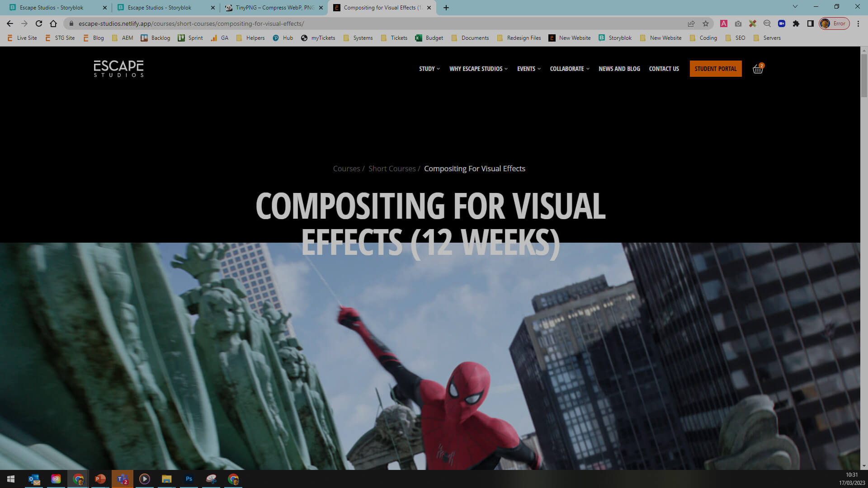The image size is (868, 488).
Task: Open the Storyblok bookmark
Action: (x=615, y=38)
